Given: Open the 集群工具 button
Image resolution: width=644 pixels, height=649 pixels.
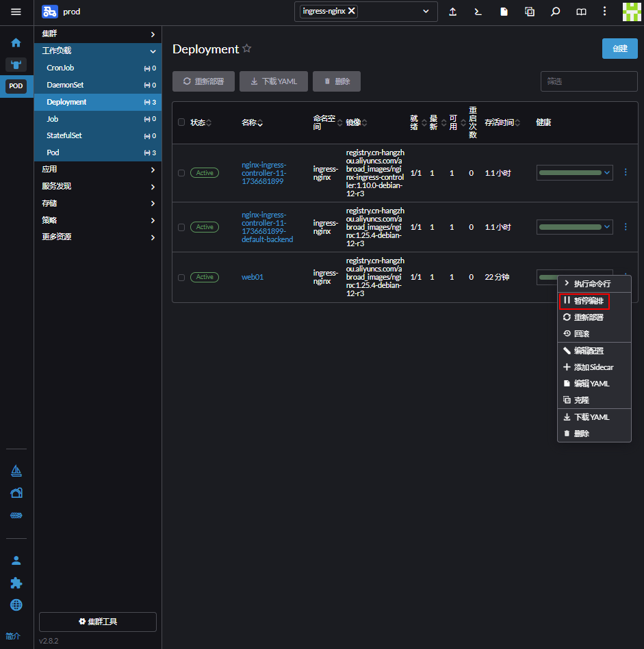Looking at the screenshot, I should (x=98, y=622).
